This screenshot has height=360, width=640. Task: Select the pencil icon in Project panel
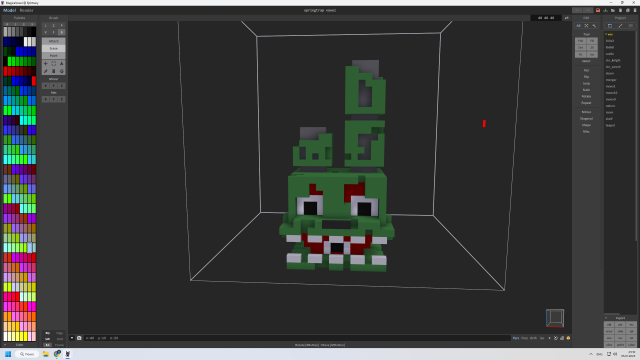coord(620,26)
